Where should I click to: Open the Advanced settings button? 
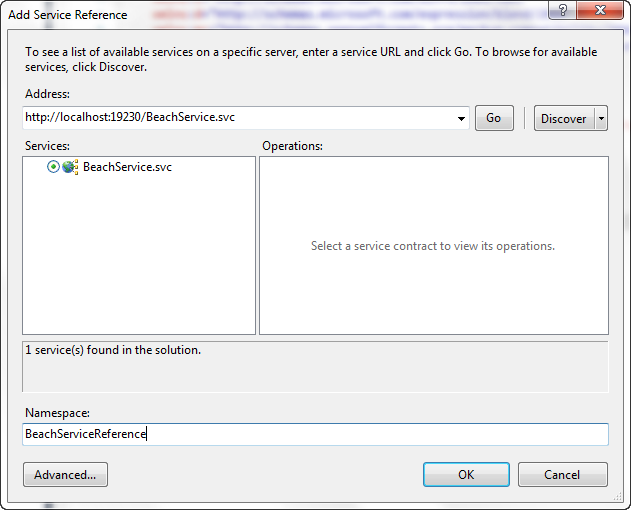pyautogui.click(x=65, y=474)
